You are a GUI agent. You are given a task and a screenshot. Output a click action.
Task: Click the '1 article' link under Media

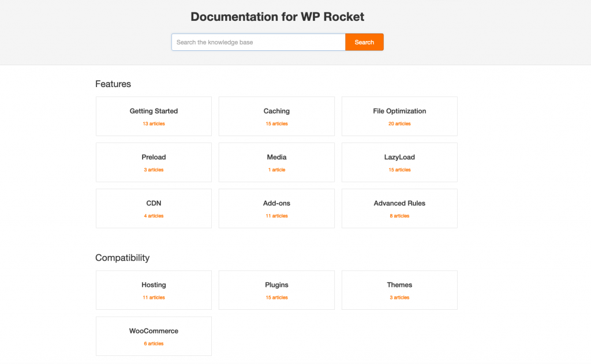(x=276, y=170)
